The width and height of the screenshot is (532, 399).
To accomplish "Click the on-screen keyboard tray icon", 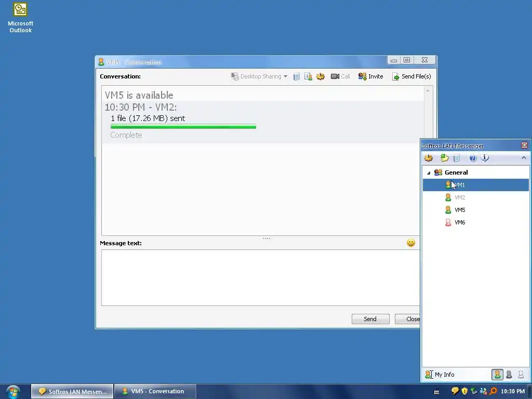I will coord(436,392).
